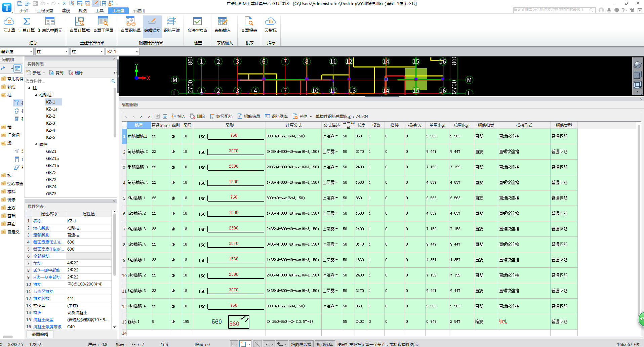Close the 编辑钢筋 panel
The height and width of the screenshot is (347, 644).
coord(641,99)
